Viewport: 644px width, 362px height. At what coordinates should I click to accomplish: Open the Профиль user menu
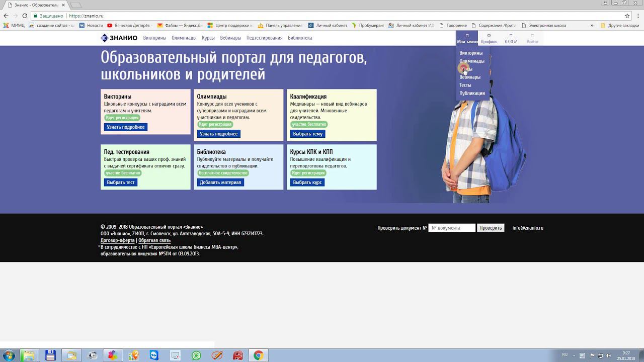click(x=489, y=39)
